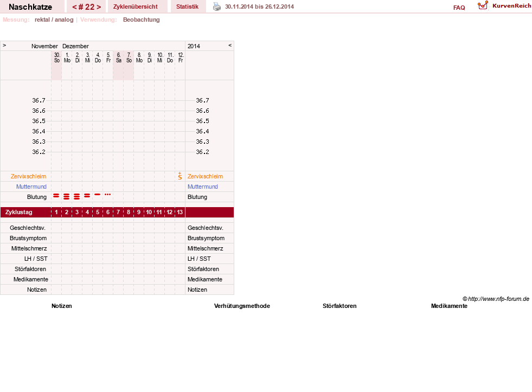Click the 12. Fr date column header
The image size is (532, 392).
[x=181, y=57]
